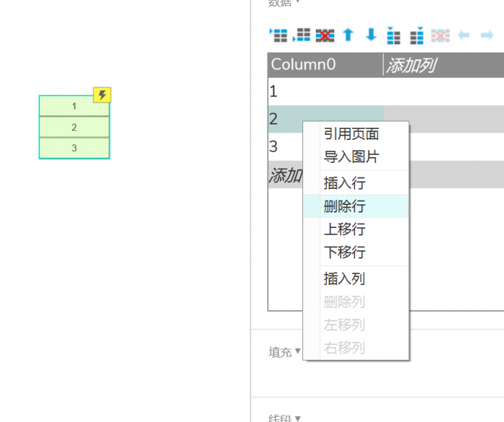
Task: Click the 添加 row at table bottom
Action: click(285, 175)
